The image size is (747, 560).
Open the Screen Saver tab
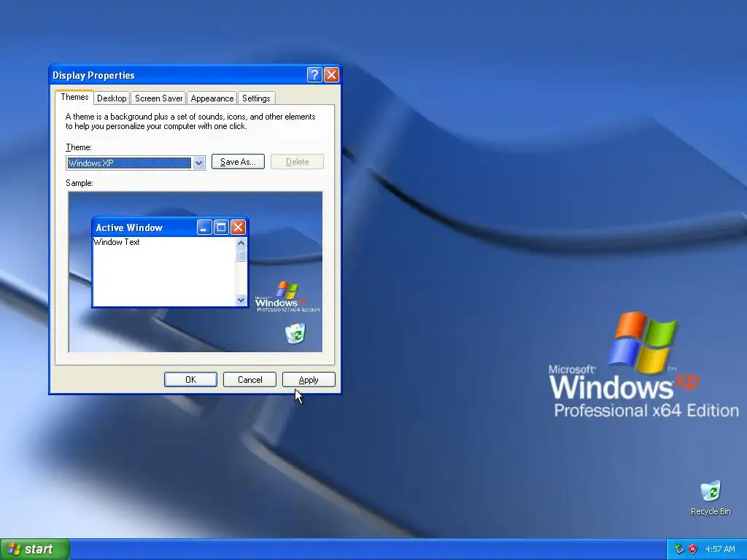coord(158,98)
